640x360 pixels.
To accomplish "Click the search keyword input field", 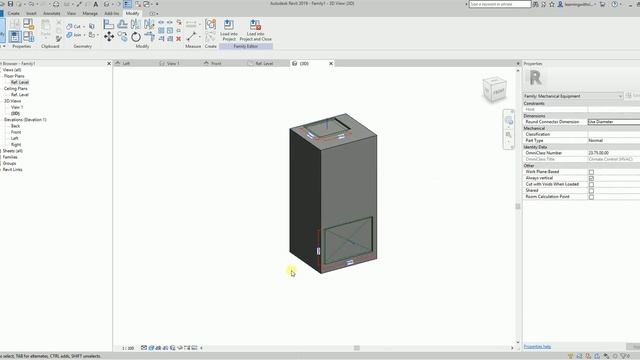I will 500,4.
